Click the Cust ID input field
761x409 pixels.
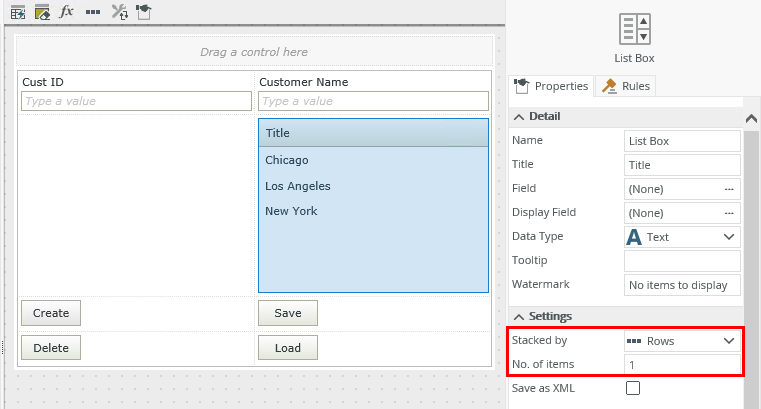[136, 101]
